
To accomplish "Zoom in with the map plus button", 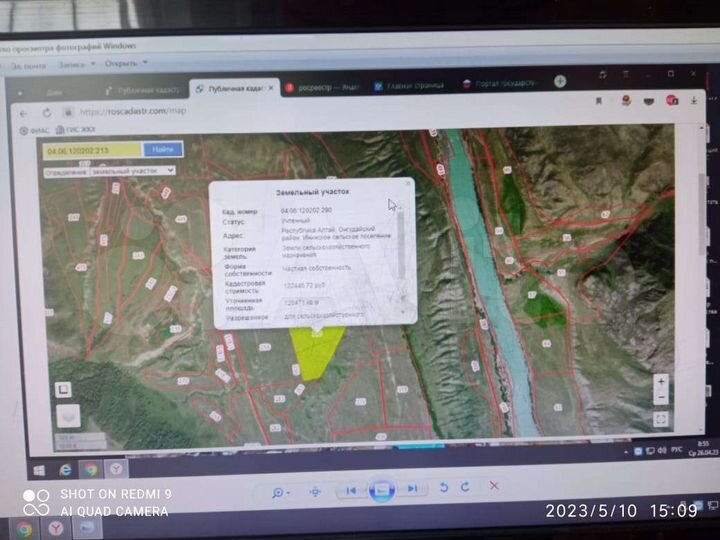I will 661,382.
